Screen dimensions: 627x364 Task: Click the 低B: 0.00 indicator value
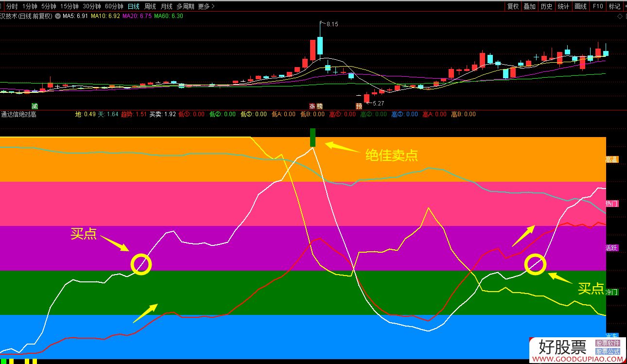(x=312, y=115)
